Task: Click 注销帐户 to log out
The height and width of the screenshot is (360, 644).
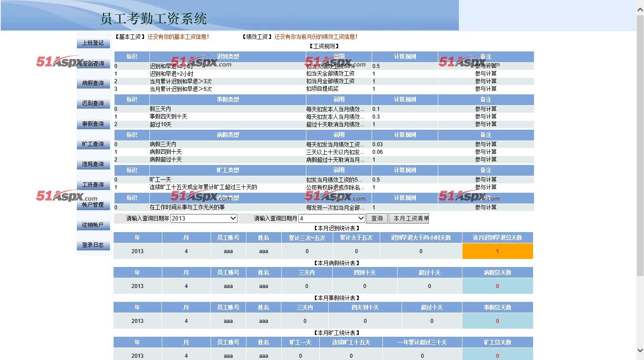Action: click(x=93, y=225)
